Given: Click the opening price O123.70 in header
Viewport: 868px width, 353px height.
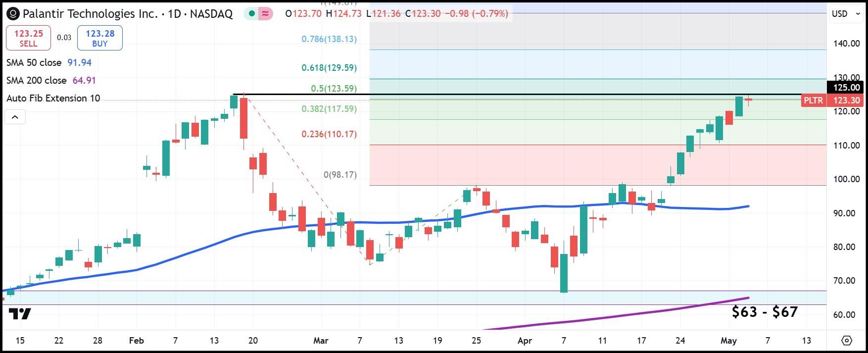Looking at the screenshot, I should click(x=303, y=14).
